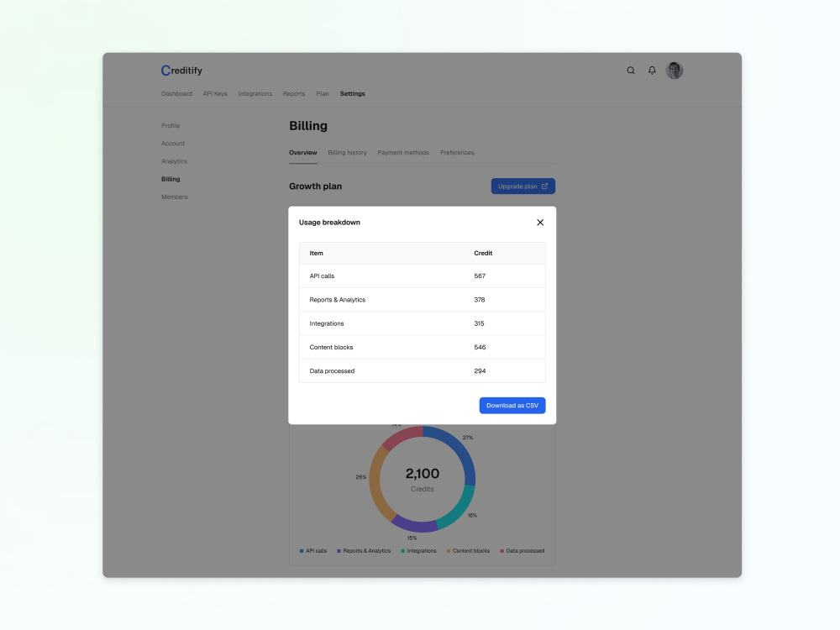Open Members in settings sidebar
The height and width of the screenshot is (630, 840).
tap(175, 197)
